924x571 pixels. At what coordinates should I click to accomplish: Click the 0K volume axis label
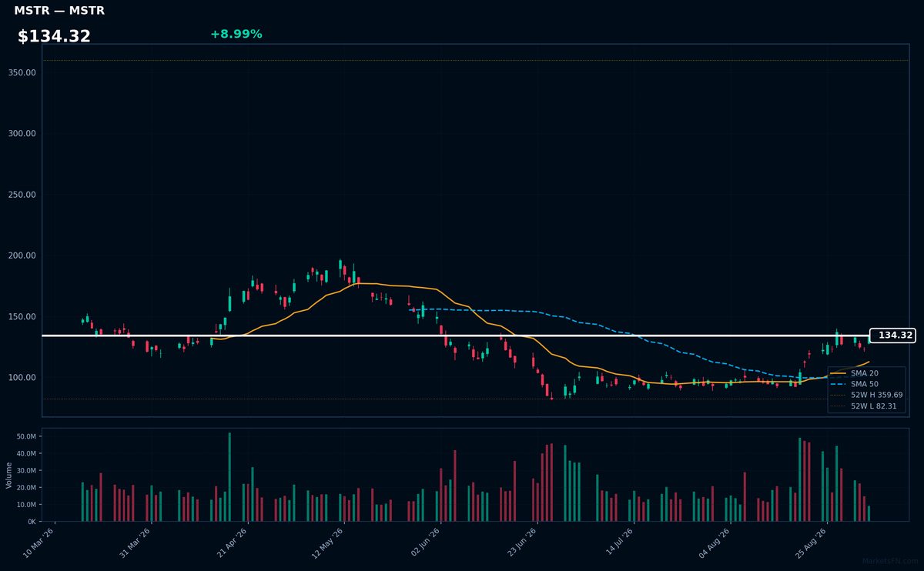coord(32,522)
